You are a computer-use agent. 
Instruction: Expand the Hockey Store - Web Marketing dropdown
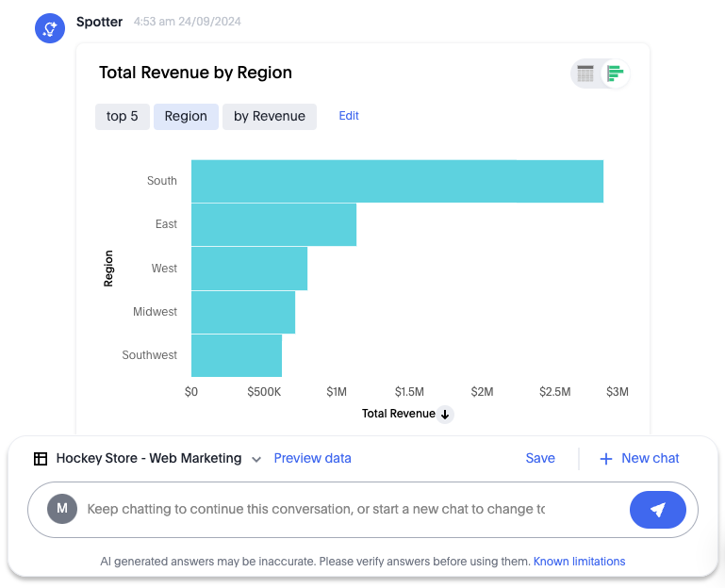(x=256, y=459)
